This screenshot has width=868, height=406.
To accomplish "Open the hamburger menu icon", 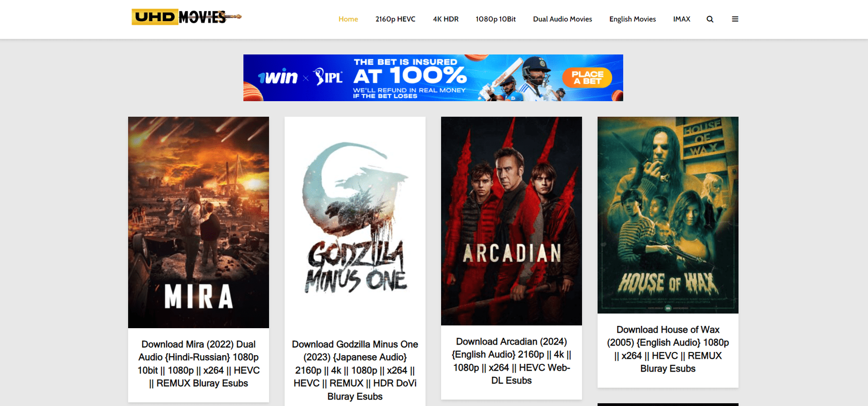I will coord(735,19).
